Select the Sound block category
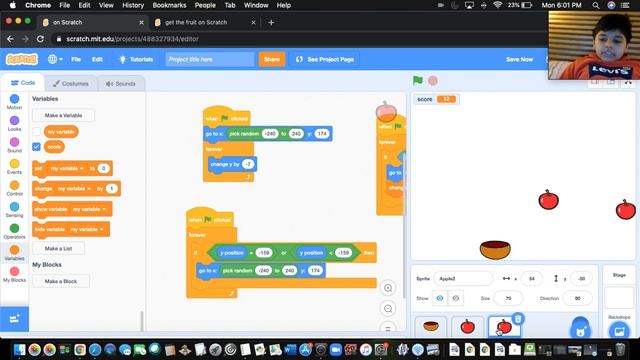 tap(14, 145)
